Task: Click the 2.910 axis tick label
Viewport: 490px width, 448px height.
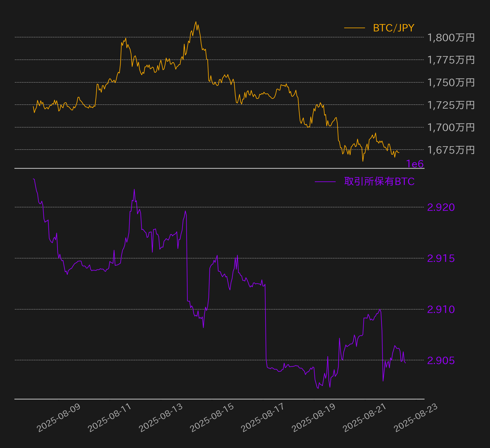Action: (x=441, y=309)
